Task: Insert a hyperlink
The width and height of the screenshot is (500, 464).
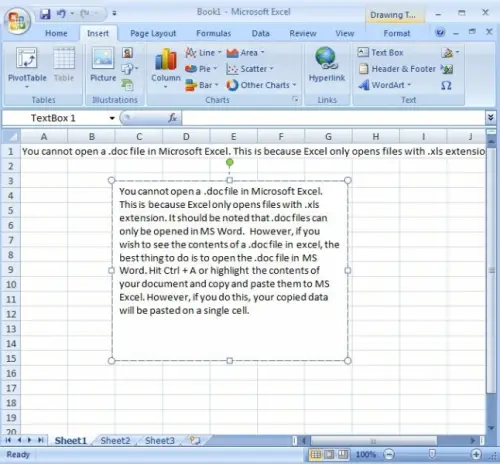Action: [327, 64]
